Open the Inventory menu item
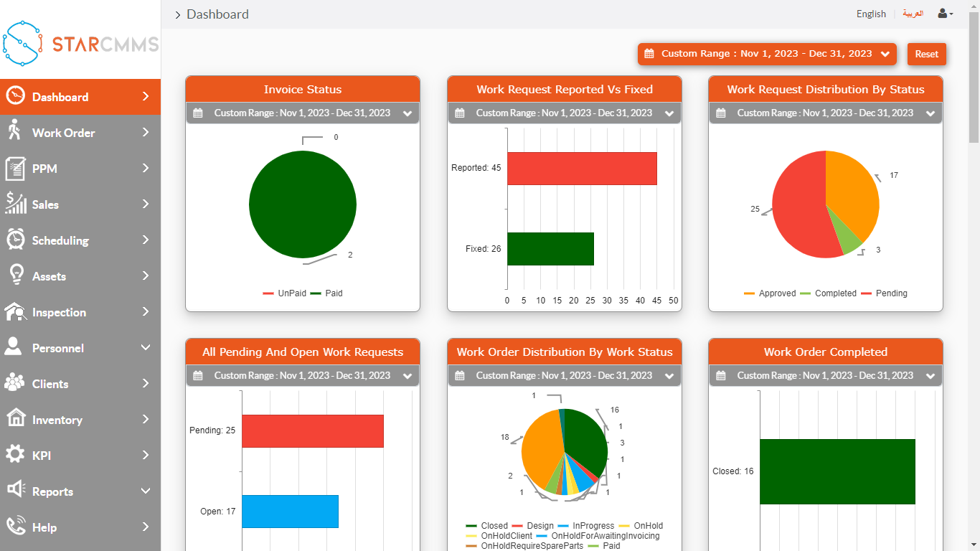 point(57,420)
